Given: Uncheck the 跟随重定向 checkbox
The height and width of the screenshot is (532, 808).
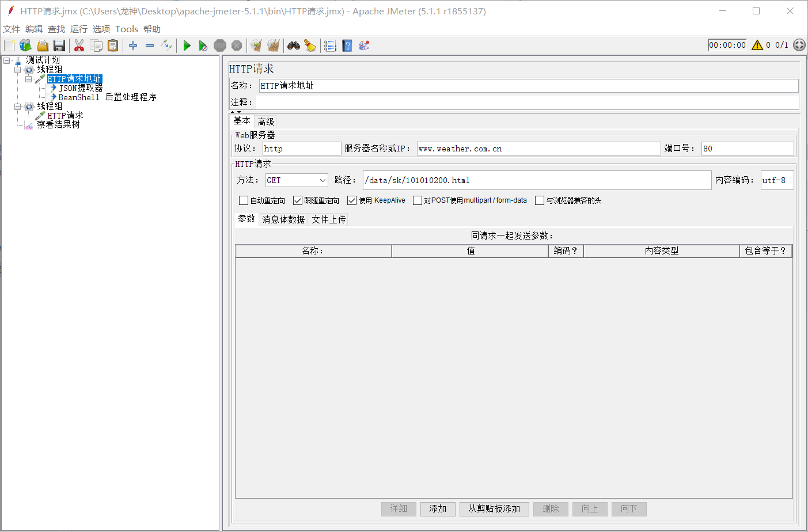Looking at the screenshot, I should pos(298,200).
